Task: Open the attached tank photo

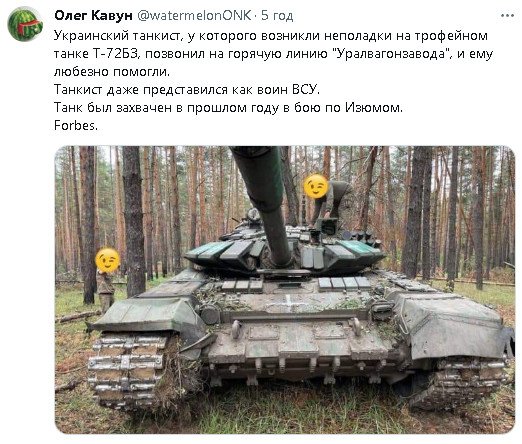Action: [x=285, y=290]
